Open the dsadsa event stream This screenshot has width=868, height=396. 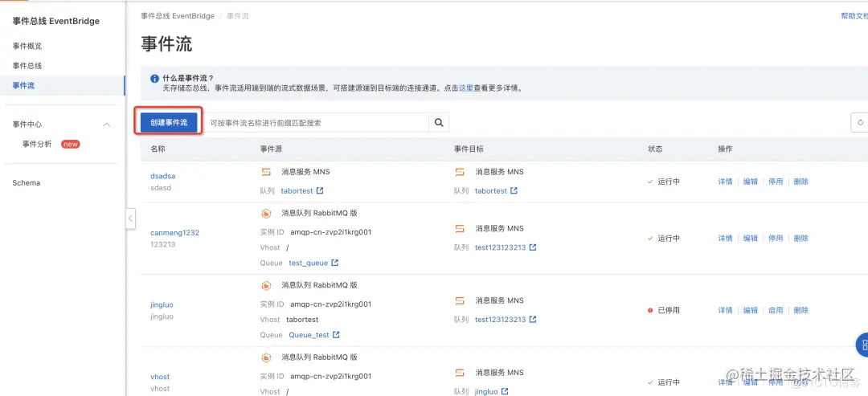click(162, 176)
